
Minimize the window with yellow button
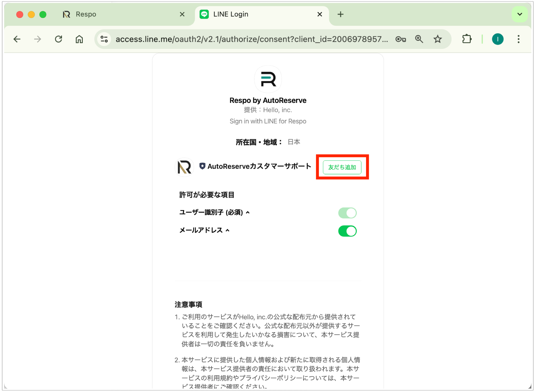point(31,14)
